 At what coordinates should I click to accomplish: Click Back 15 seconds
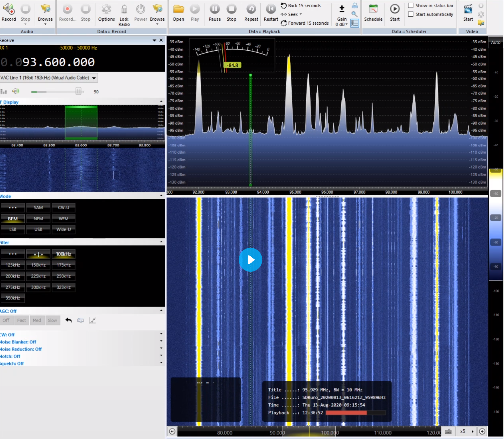point(304,6)
